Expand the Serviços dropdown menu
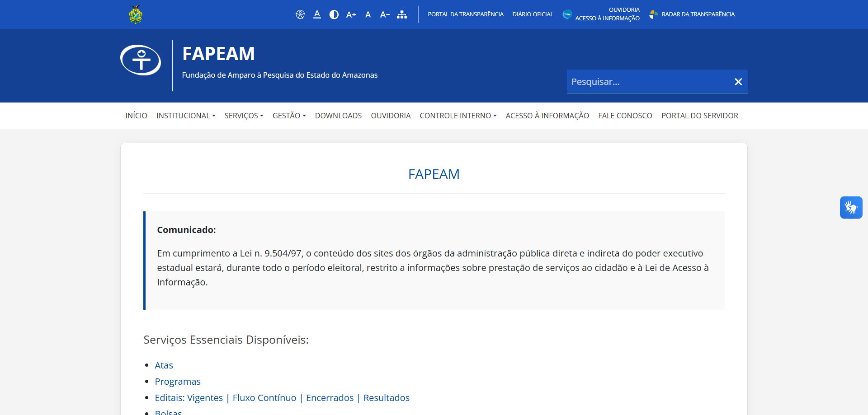The image size is (868, 415). pyautogui.click(x=244, y=116)
